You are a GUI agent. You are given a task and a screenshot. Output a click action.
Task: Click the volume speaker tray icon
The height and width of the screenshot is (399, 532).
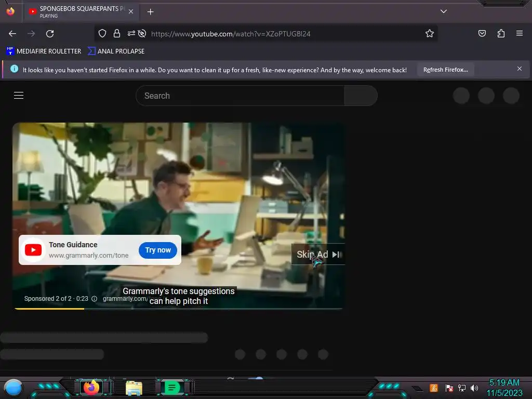pyautogui.click(x=474, y=388)
